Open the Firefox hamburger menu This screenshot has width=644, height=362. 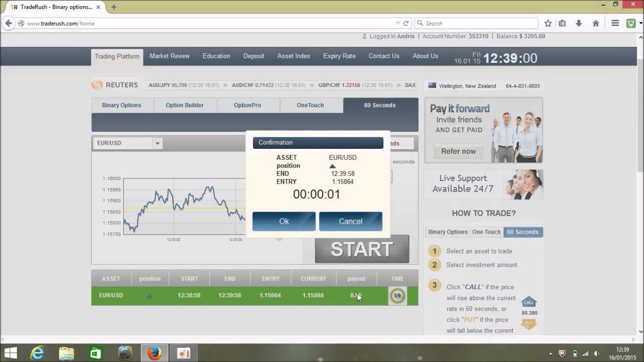[x=615, y=23]
